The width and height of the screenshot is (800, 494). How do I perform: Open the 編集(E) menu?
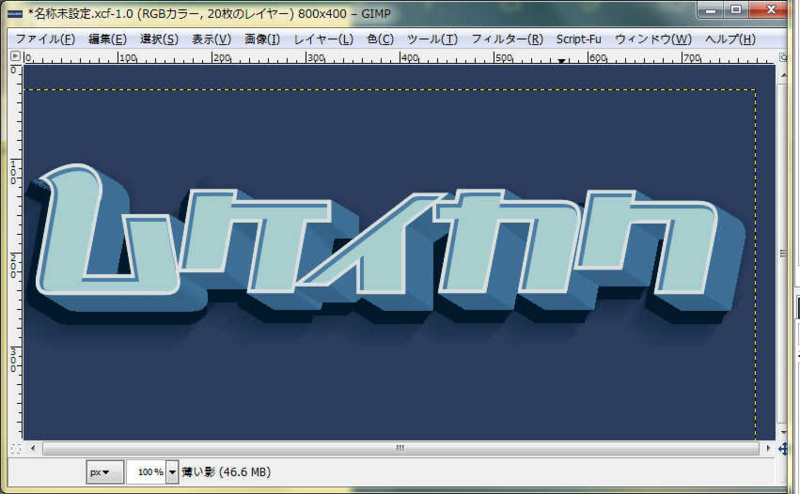pos(107,39)
